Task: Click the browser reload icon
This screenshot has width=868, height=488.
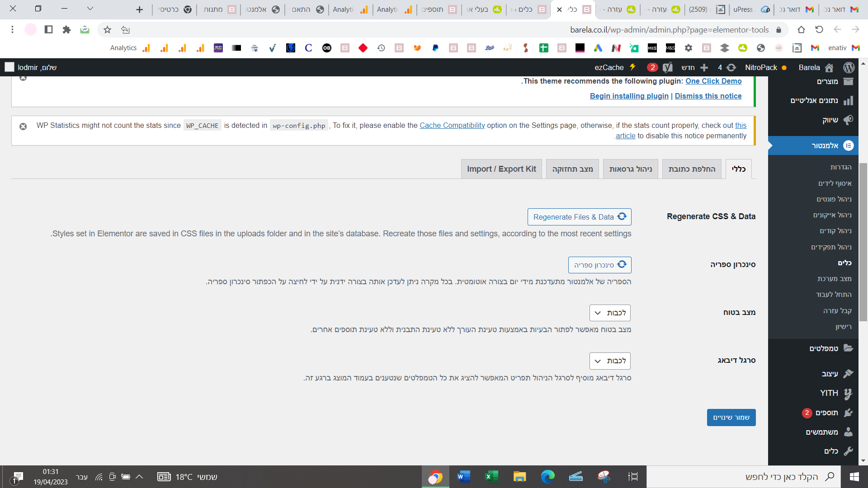Action: click(x=819, y=30)
